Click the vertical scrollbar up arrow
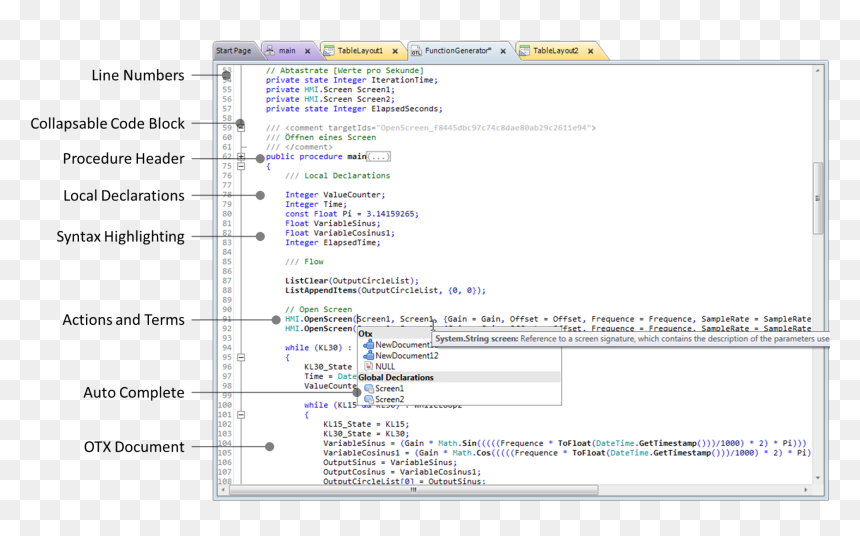 [817, 71]
